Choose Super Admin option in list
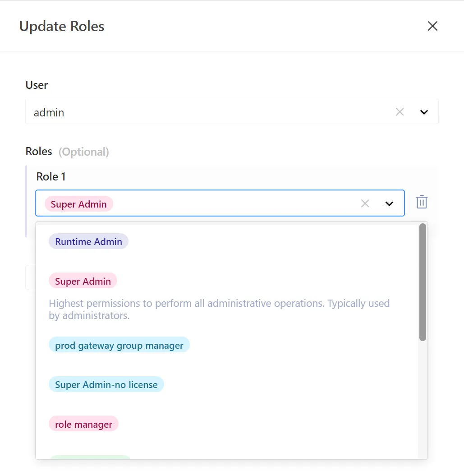 click(83, 281)
